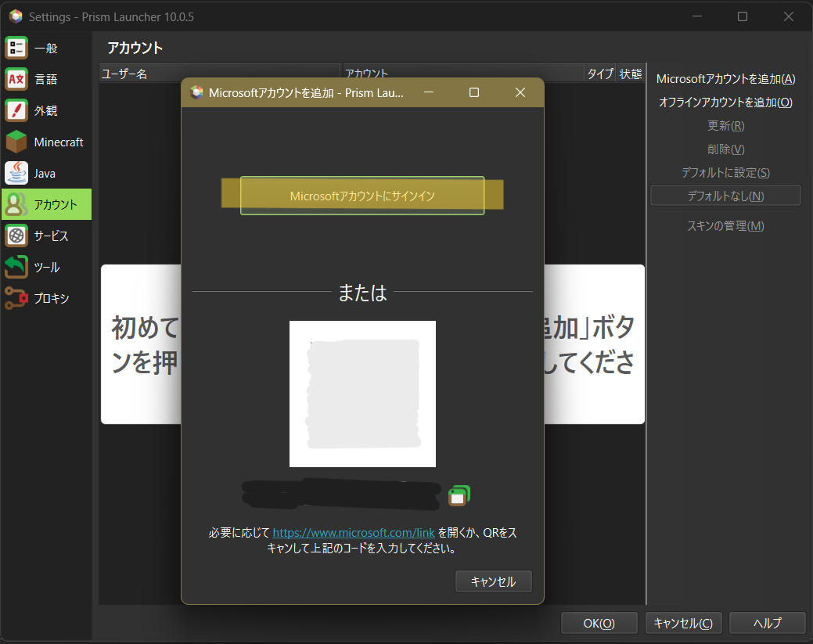813x644 pixels.
Task: Click the ヘルプ (Help) button
Action: [x=767, y=623]
